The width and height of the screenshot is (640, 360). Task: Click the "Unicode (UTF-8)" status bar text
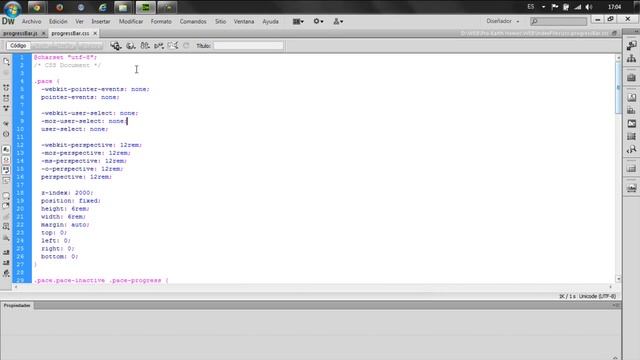pos(597,296)
